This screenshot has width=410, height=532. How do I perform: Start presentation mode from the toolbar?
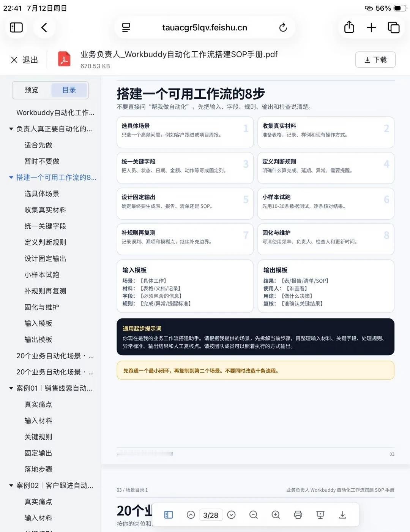coord(320,515)
